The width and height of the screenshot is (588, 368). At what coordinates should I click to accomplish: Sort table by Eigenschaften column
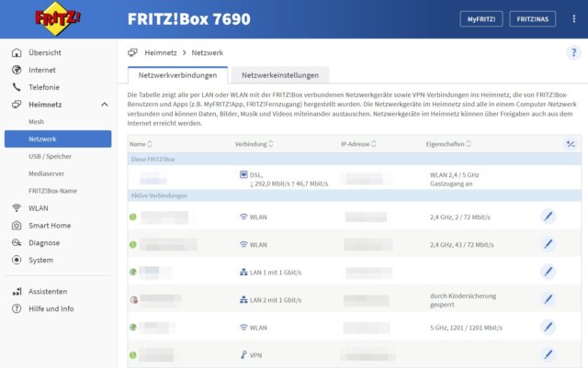[x=448, y=144]
